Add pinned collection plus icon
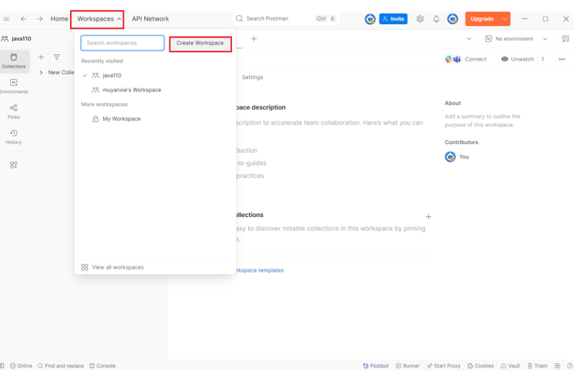 pos(429,217)
